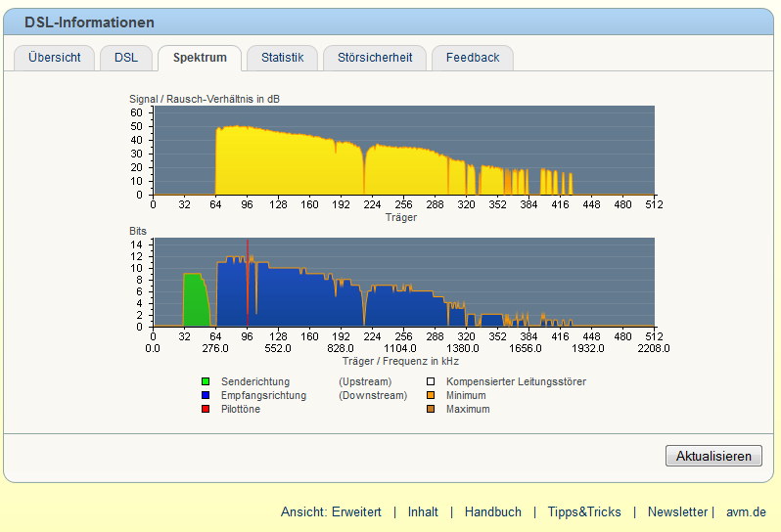This screenshot has width=781, height=532.
Task: Click the orange Minimum legend swatch
Action: point(431,395)
